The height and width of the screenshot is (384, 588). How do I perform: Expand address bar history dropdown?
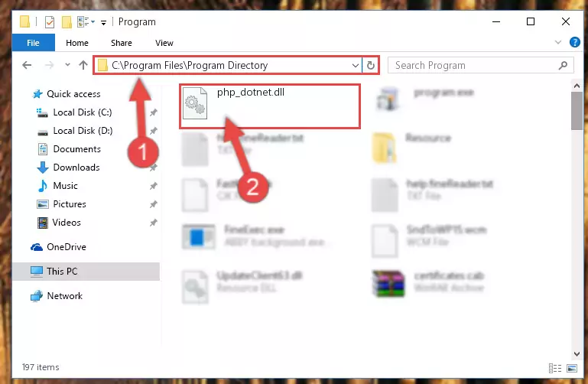355,66
